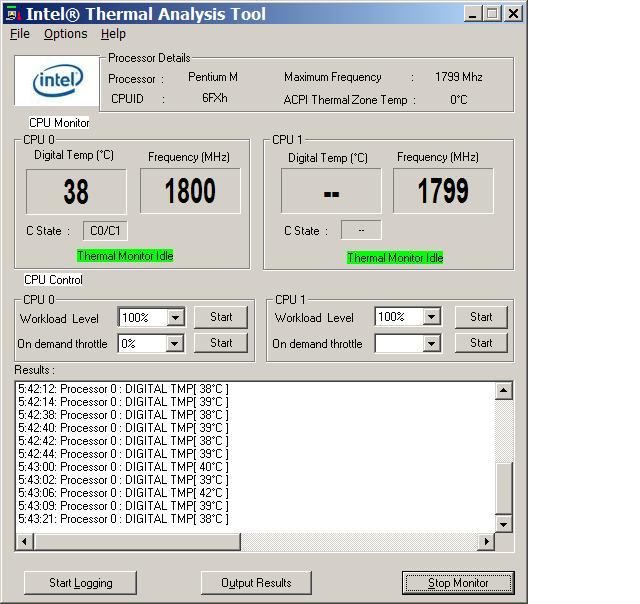Expand CPU 0 On demand throttle dropdown

click(174, 344)
